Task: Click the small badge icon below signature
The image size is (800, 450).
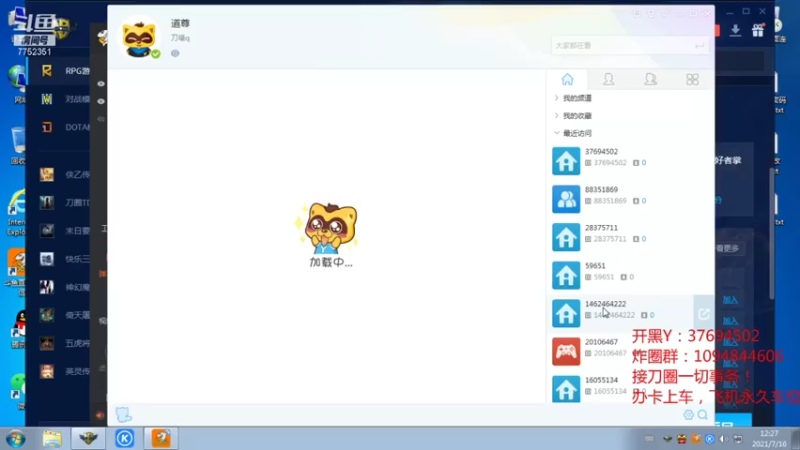Action: tap(175, 53)
